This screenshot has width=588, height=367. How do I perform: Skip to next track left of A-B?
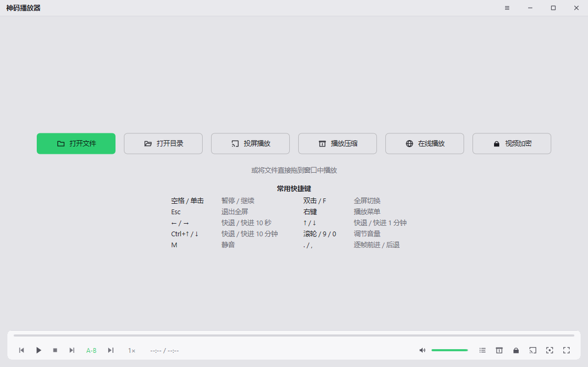(72, 350)
